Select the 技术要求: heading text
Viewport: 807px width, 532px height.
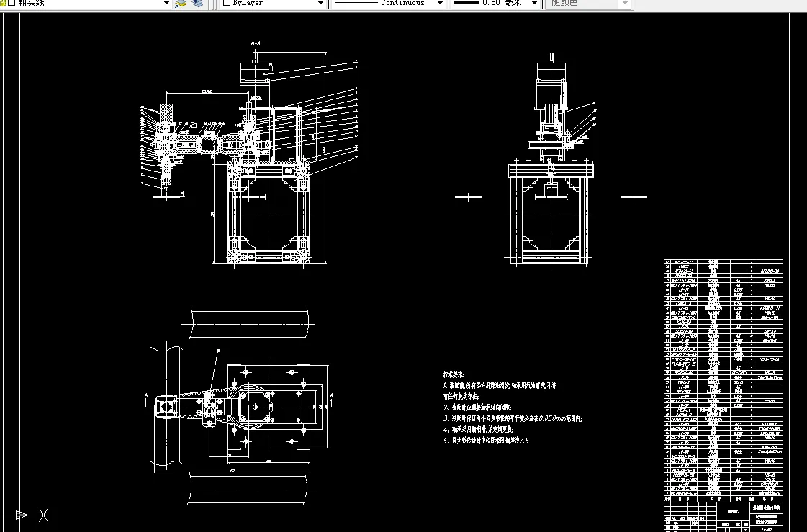(454, 374)
